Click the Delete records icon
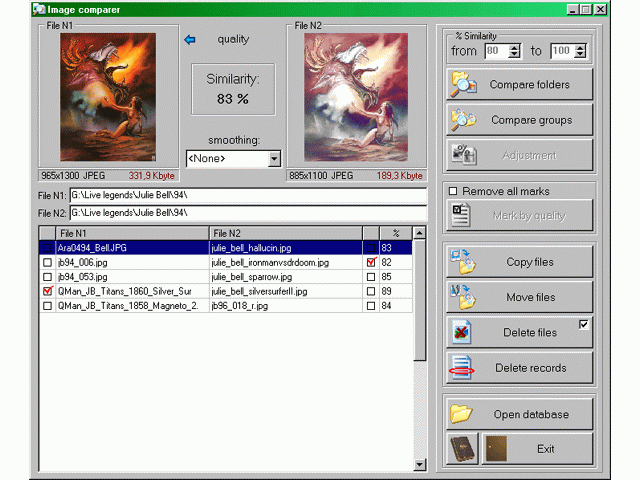640x480 pixels. (x=461, y=367)
